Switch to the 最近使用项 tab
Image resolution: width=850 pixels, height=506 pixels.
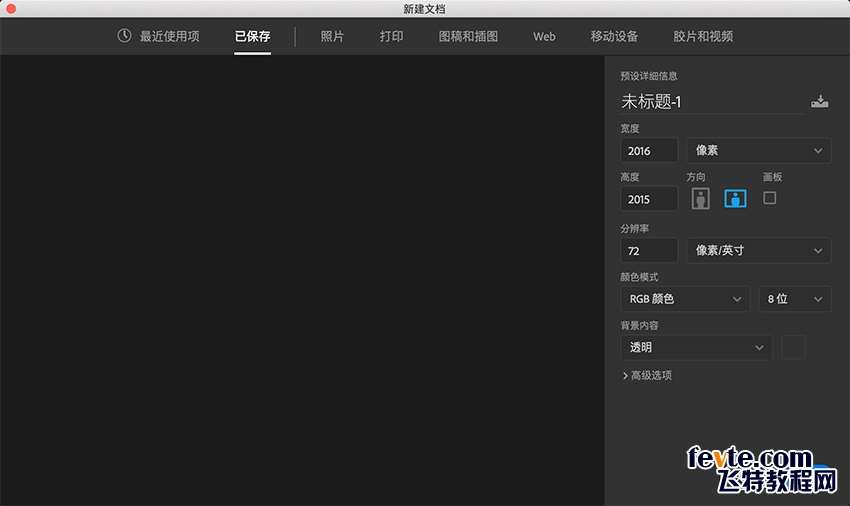click(x=158, y=36)
